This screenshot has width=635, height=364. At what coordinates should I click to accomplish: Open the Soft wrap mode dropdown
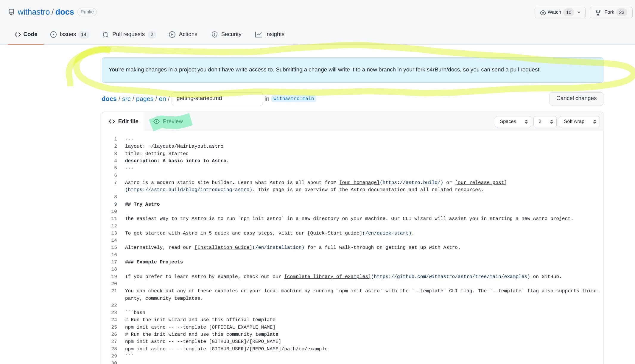click(x=579, y=121)
